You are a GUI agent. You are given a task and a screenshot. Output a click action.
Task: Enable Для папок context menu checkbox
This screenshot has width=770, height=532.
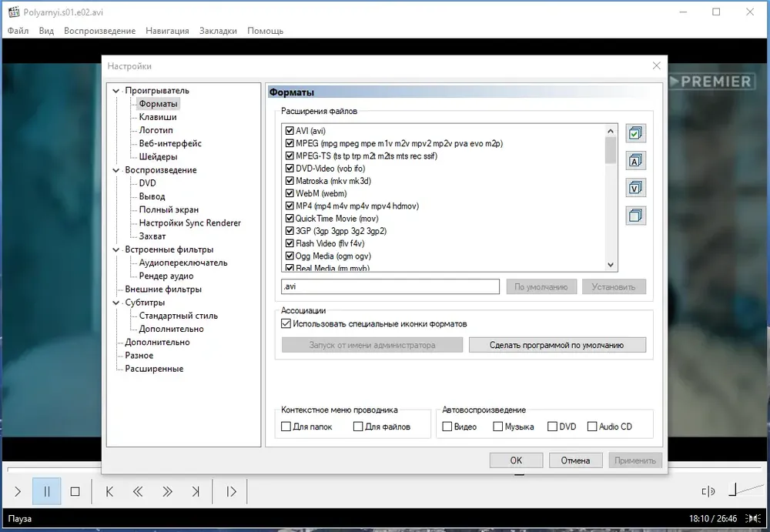tap(286, 427)
